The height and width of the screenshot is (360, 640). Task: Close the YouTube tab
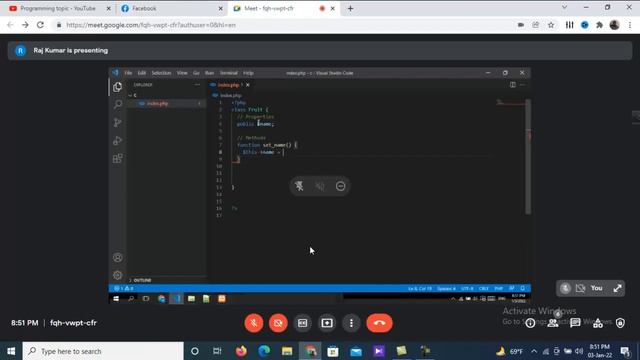108,8
